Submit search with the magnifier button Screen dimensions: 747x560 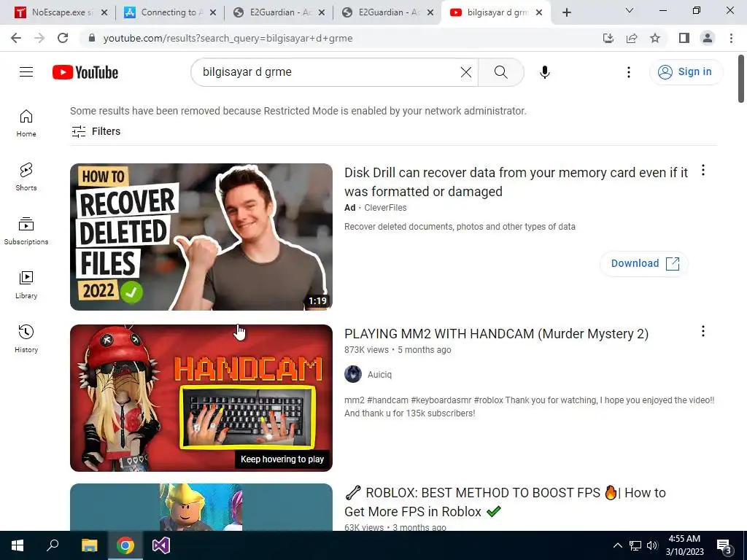tap(500, 72)
